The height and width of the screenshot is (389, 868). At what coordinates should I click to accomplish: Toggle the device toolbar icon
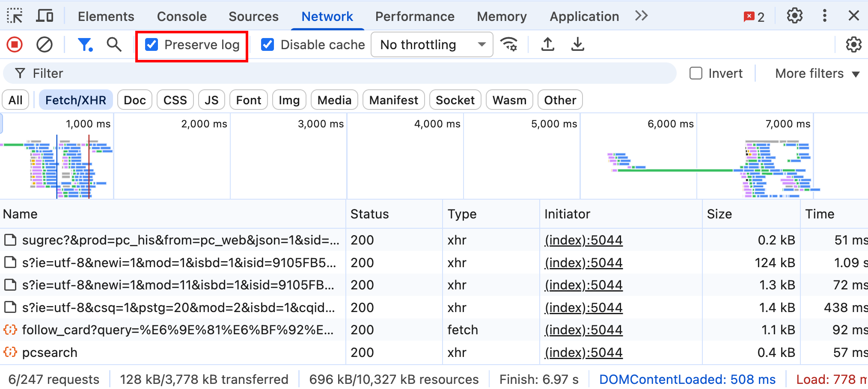tap(45, 16)
